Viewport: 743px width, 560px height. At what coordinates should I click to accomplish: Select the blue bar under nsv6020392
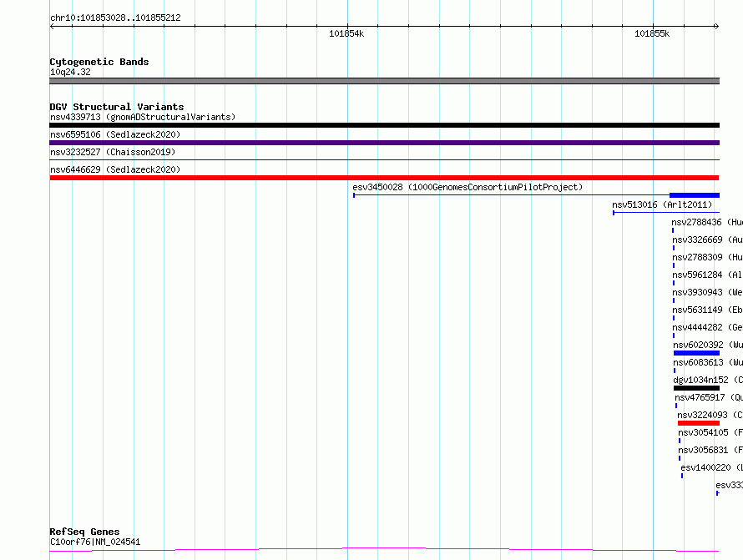(696, 353)
